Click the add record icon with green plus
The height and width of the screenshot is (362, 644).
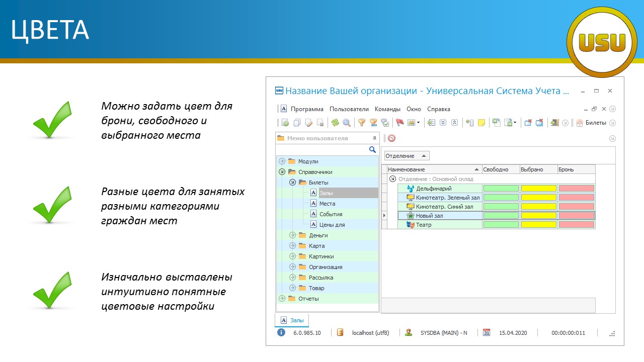[285, 123]
